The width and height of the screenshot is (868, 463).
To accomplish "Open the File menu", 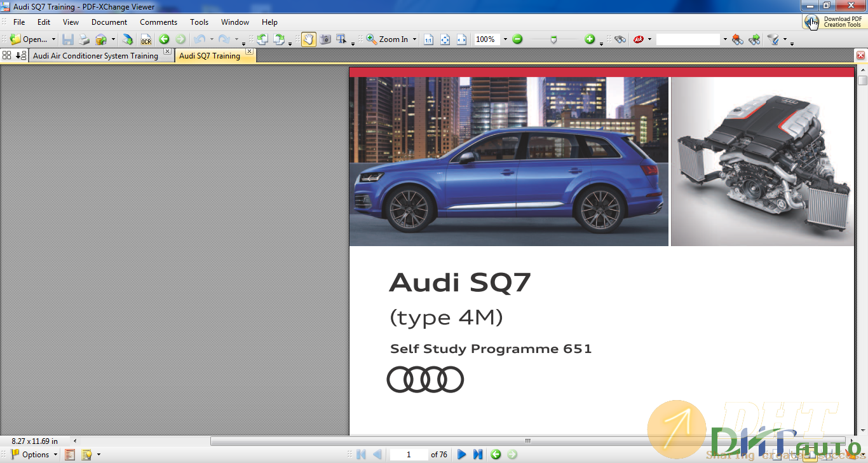I will tap(20, 22).
